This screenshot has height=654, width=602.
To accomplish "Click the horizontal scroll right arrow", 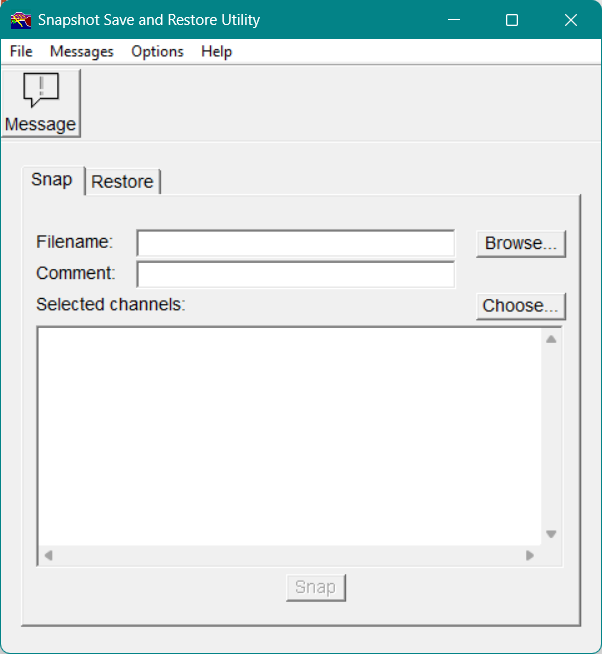I will point(530,555).
